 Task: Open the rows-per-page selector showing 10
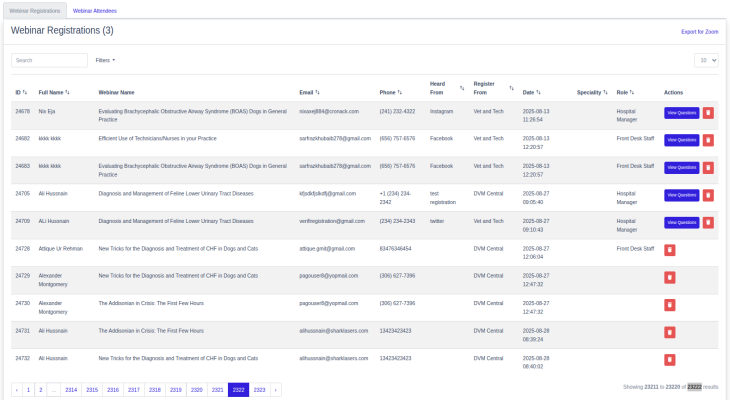click(707, 61)
